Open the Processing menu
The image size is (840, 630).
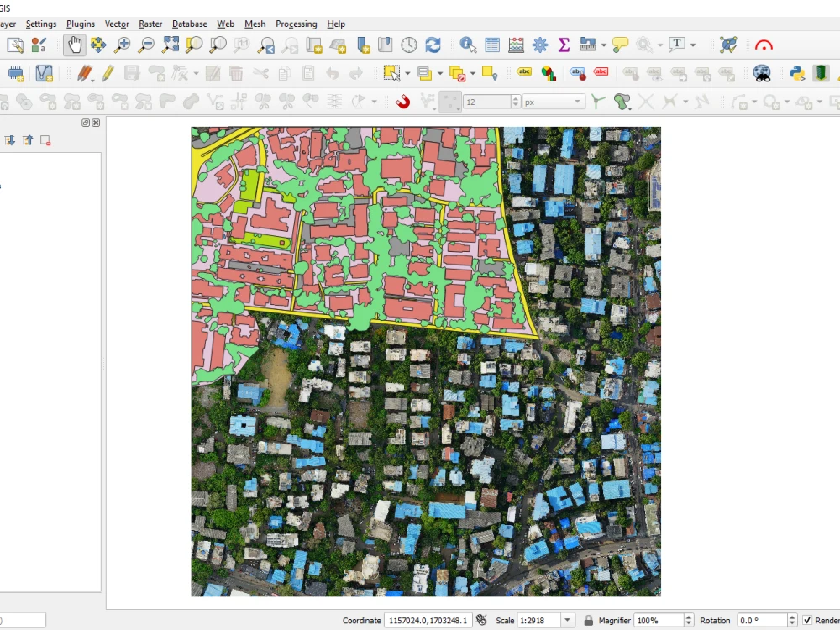(296, 24)
